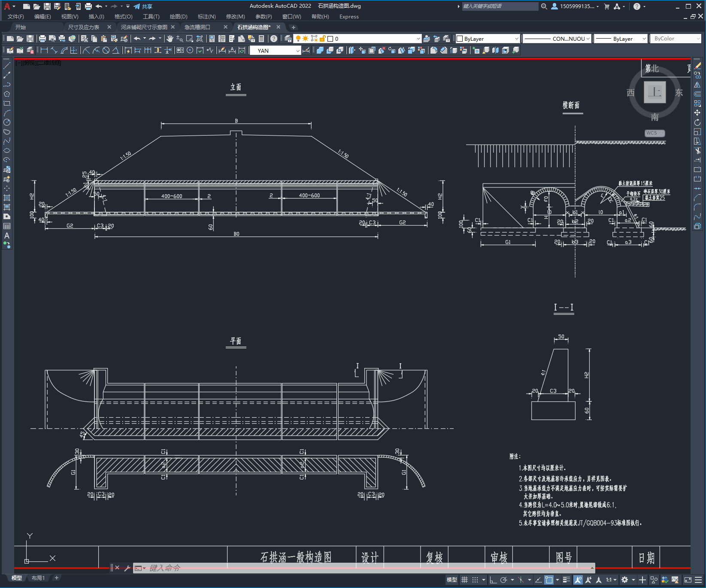Image resolution: width=706 pixels, height=588 pixels.
Task: Toggle object snap in status bar
Action: point(549,580)
